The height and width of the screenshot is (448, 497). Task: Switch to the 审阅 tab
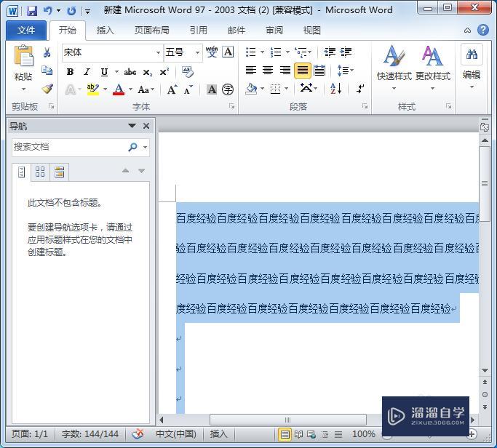click(x=274, y=30)
